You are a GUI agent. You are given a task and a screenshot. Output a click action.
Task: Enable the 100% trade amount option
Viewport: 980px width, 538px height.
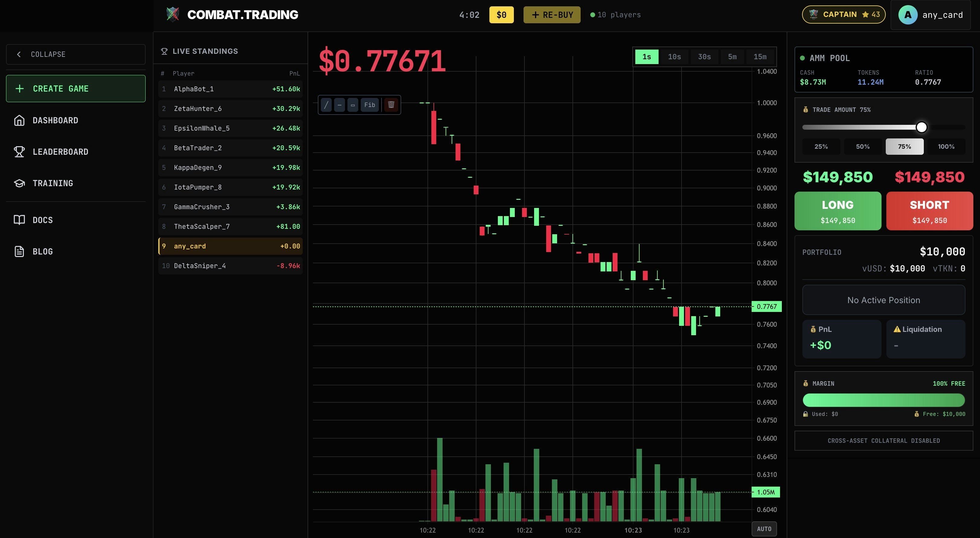click(946, 146)
